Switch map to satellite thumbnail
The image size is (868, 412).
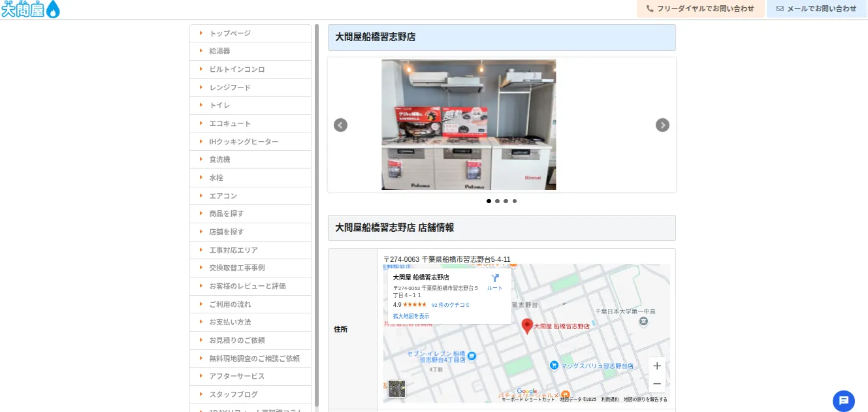click(x=396, y=388)
